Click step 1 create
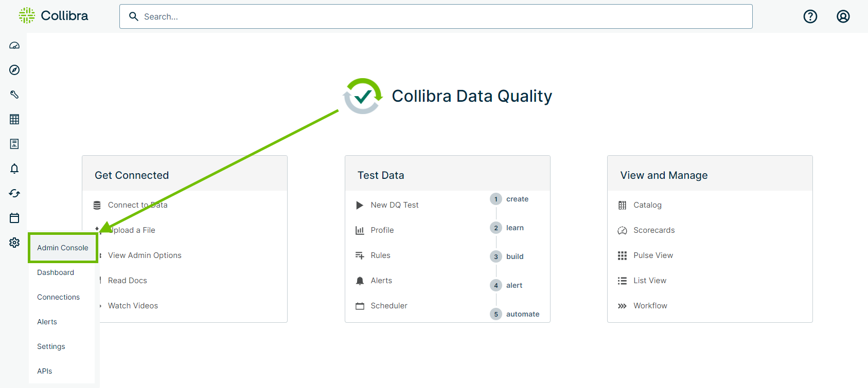 509,199
